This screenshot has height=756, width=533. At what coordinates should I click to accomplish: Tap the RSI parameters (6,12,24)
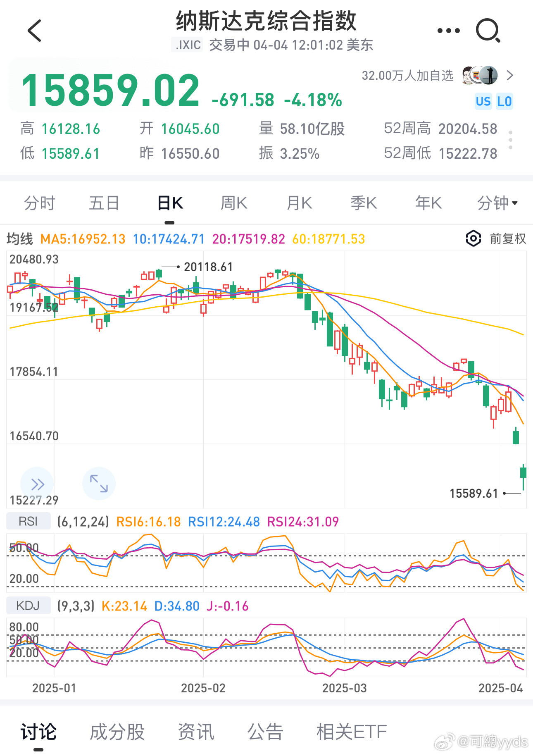(x=83, y=522)
